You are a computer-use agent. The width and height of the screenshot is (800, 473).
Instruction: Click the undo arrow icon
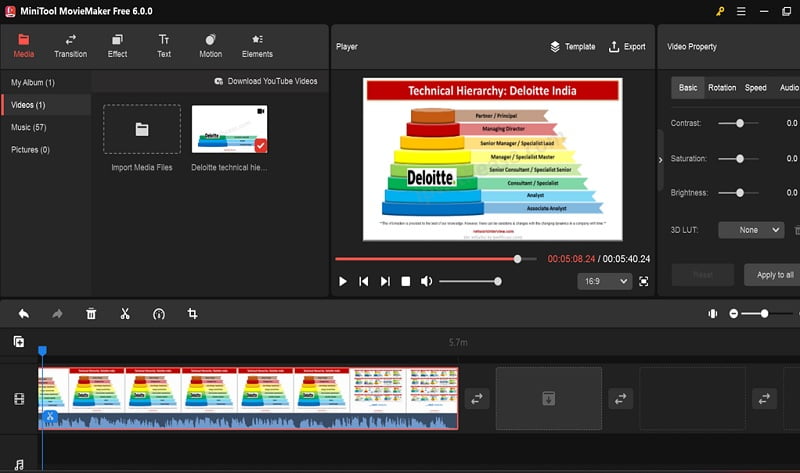coord(24,314)
